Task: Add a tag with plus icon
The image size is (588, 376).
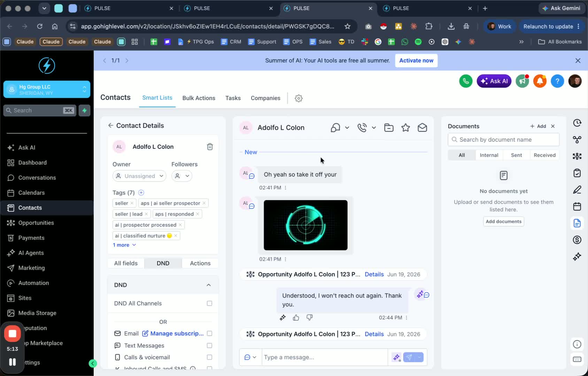Action: click(x=141, y=193)
